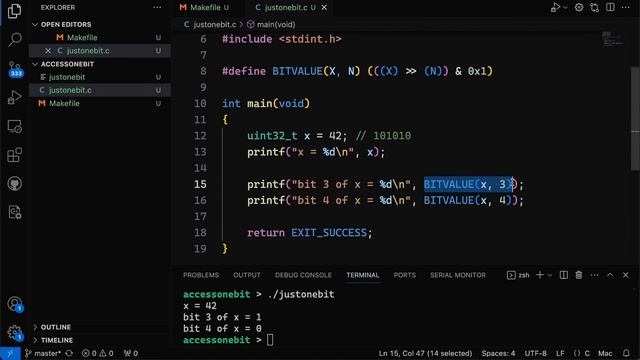This screenshot has height=360, width=640.
Task: Close justonebit.c from Open Editors list
Action: [x=48, y=51]
